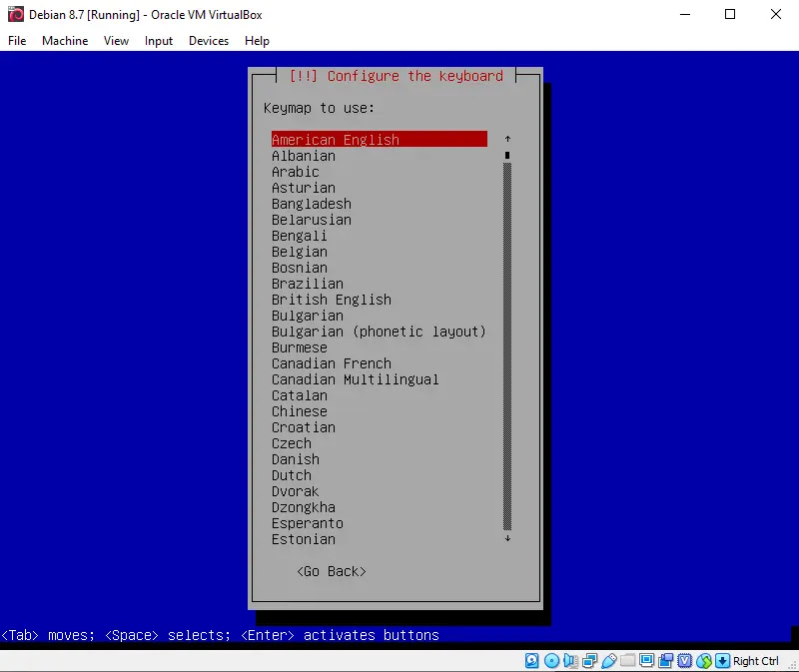
Task: Close the VirtualBox window
Action: [776, 14]
